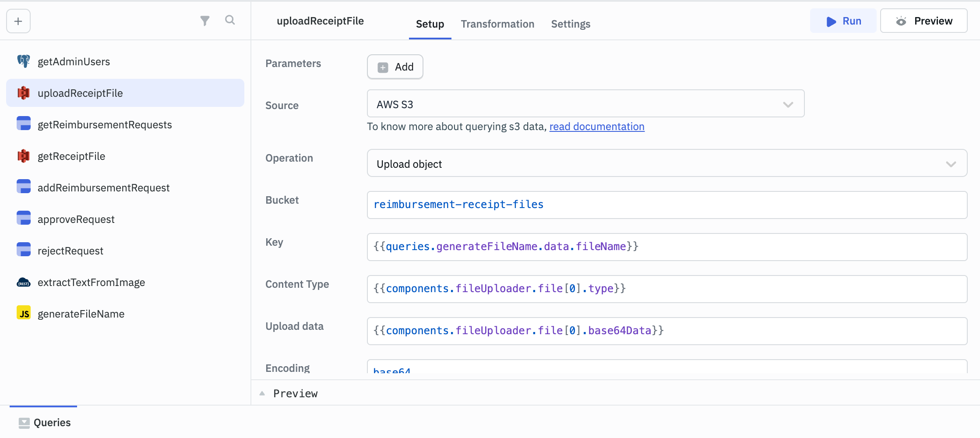Click the REST API icon beside extractTextFromImage

click(23, 282)
